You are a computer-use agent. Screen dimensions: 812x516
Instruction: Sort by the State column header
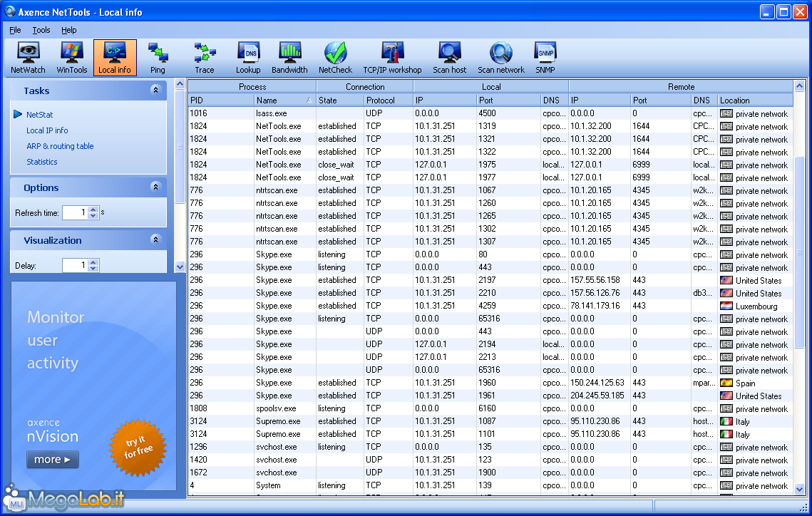pyautogui.click(x=340, y=100)
